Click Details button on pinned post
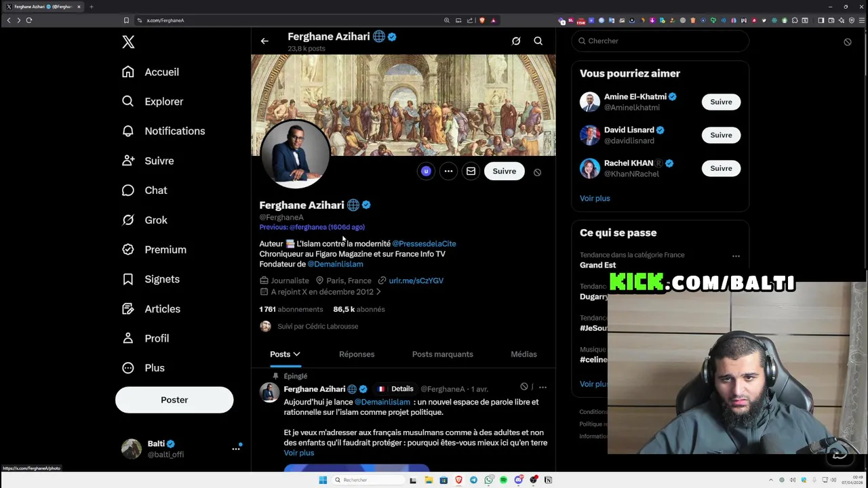Image resolution: width=868 pixels, height=488 pixels. (396, 389)
